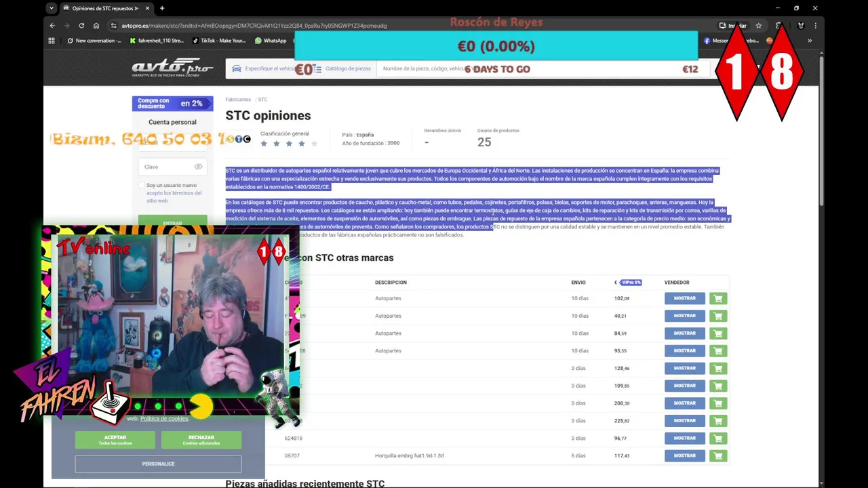Viewport: 868px width, 488px height.
Task: Click the Compra con descuento banner
Action: click(172, 103)
